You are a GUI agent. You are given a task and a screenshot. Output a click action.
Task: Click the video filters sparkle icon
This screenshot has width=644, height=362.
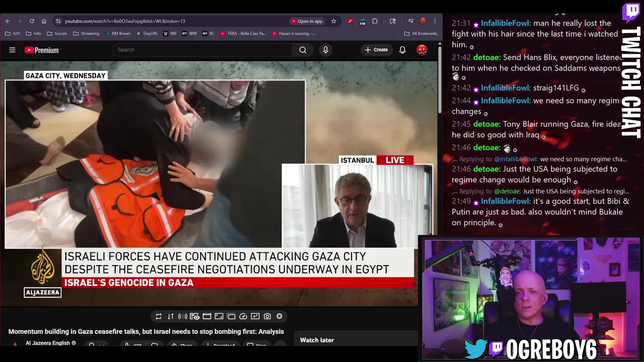point(255,316)
